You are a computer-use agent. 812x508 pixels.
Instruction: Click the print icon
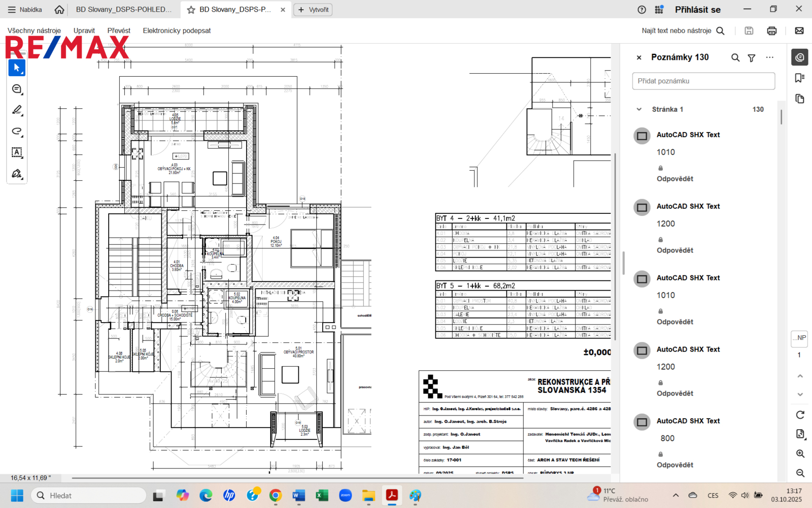click(x=771, y=31)
